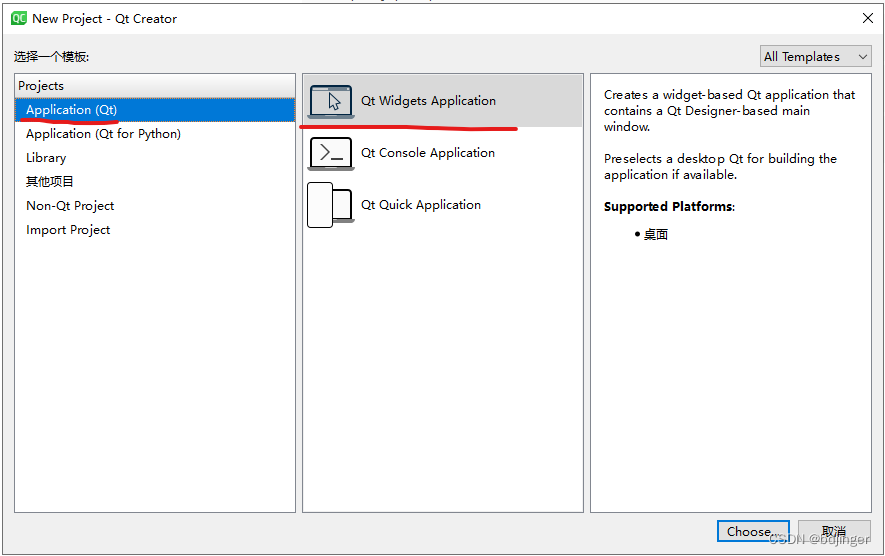Close the New Project dialog
The width and height of the screenshot is (885, 556).
868,18
